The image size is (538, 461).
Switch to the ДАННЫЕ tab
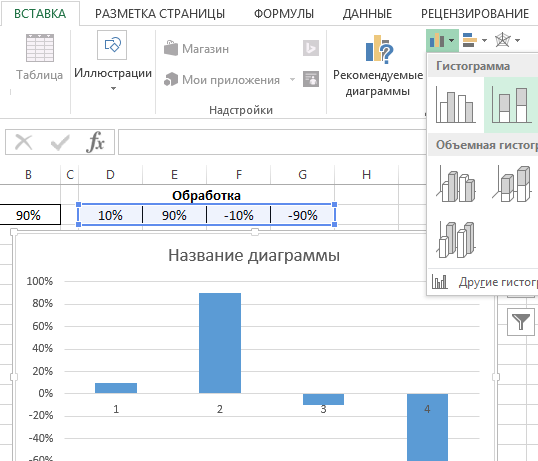point(367,14)
